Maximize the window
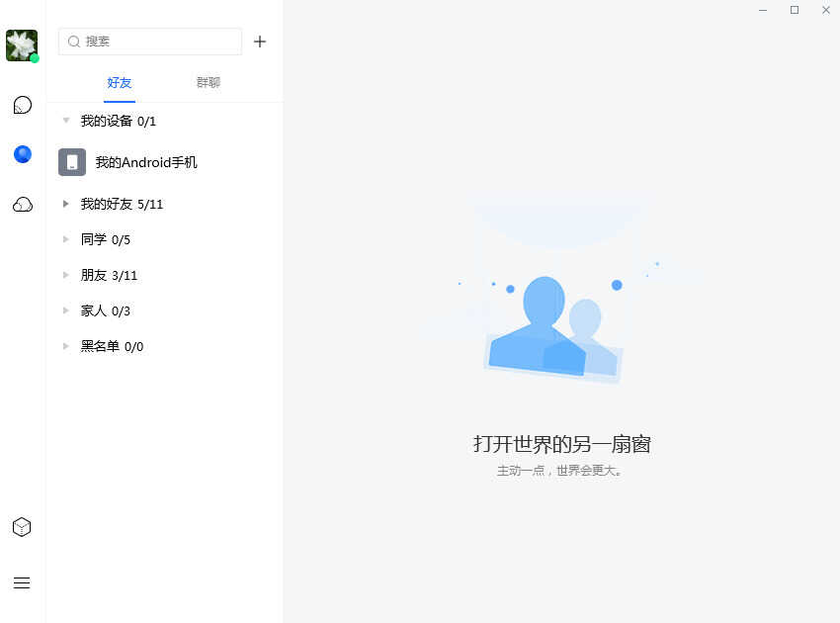Image resolution: width=840 pixels, height=623 pixels. 795,10
